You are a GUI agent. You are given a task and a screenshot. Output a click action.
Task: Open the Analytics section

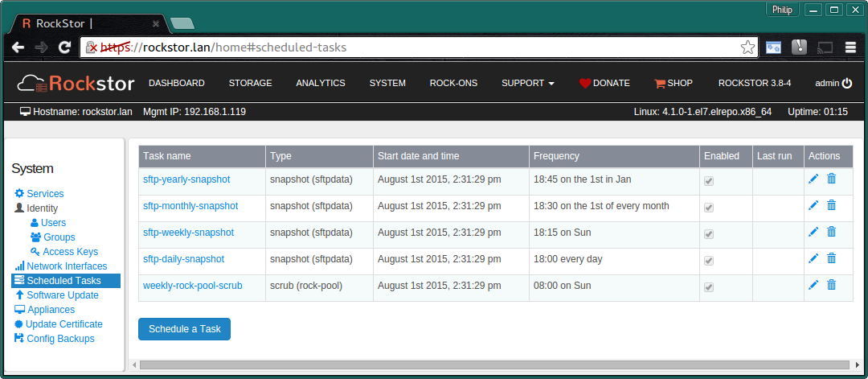(321, 83)
